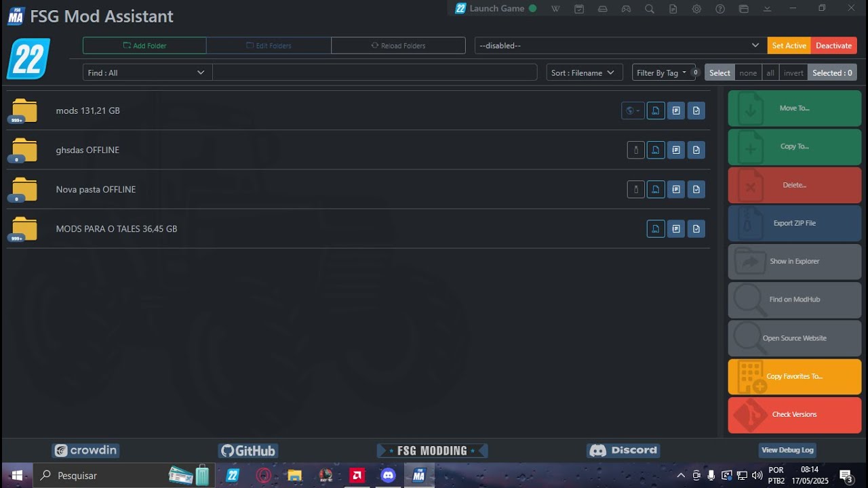Click the Check Versions button

point(795,415)
